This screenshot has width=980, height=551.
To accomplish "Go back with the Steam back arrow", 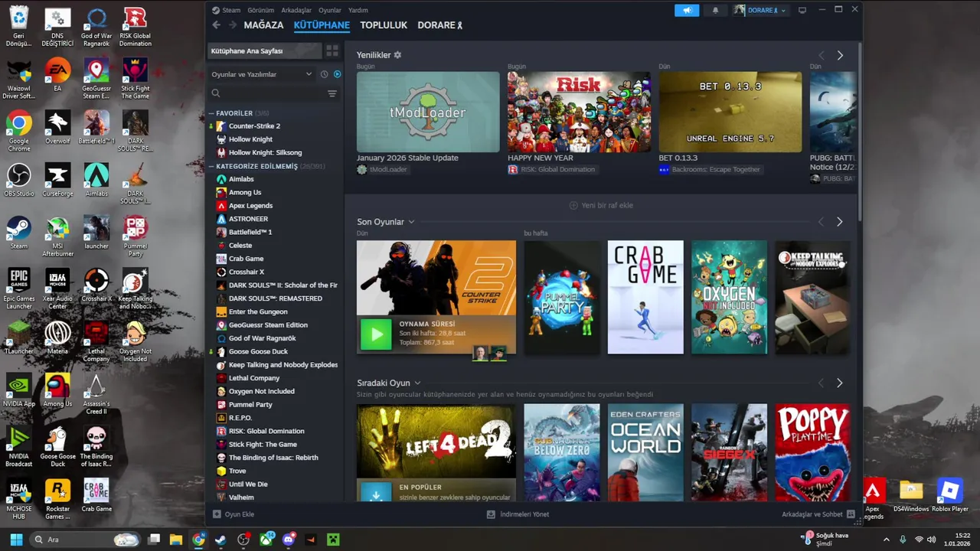I will [216, 25].
